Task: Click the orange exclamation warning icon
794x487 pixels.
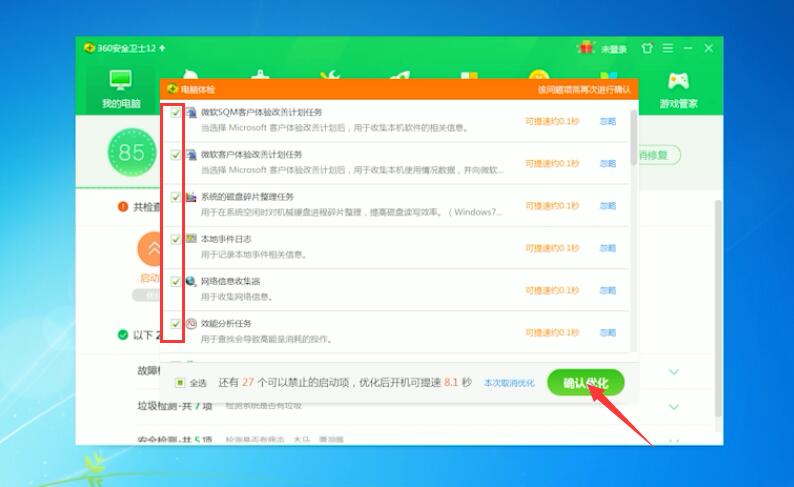Action: [x=123, y=207]
